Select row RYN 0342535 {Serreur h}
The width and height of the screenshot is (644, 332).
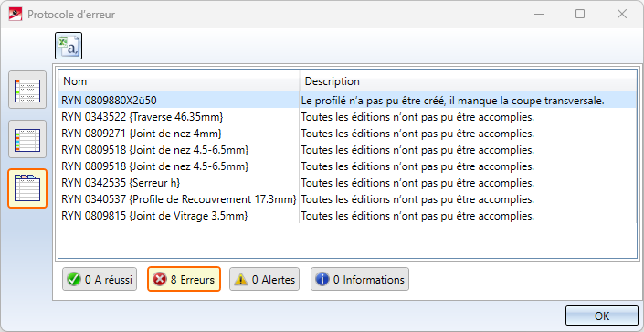[x=347, y=183]
